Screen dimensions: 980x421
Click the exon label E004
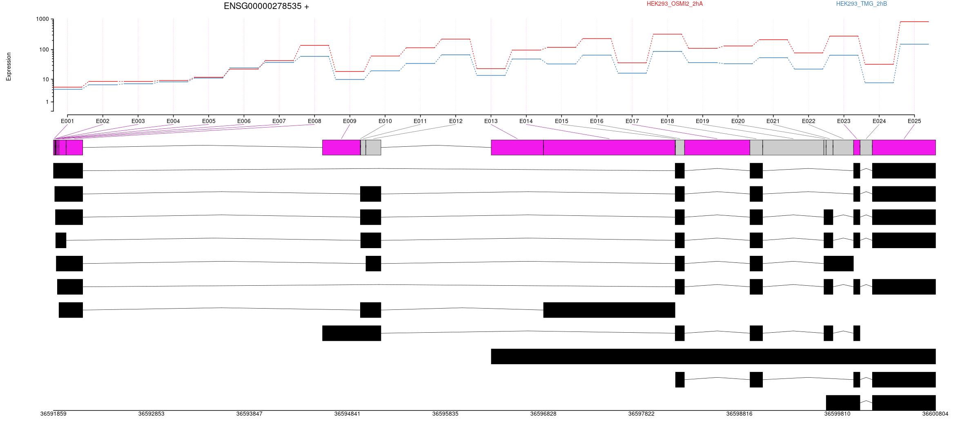point(173,121)
